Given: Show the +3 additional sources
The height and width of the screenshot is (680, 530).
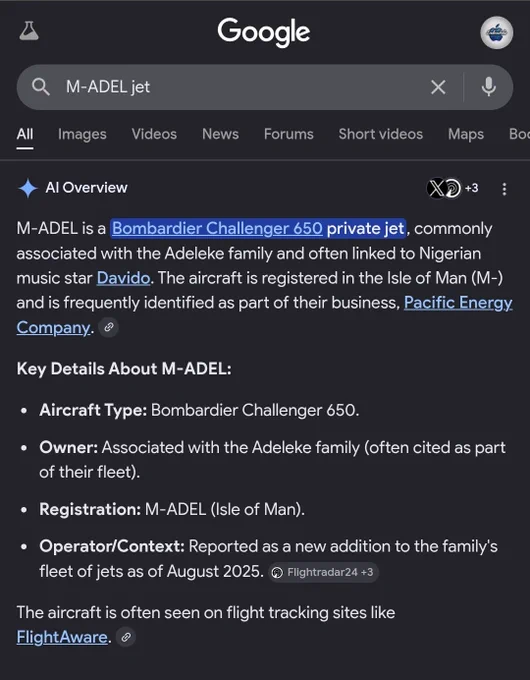Looking at the screenshot, I should pos(471,188).
